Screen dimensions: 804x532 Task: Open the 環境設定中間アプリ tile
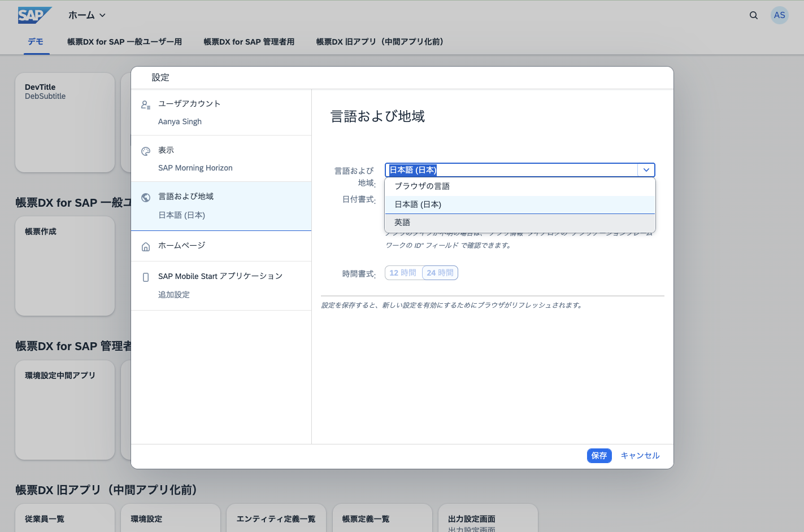click(65, 410)
